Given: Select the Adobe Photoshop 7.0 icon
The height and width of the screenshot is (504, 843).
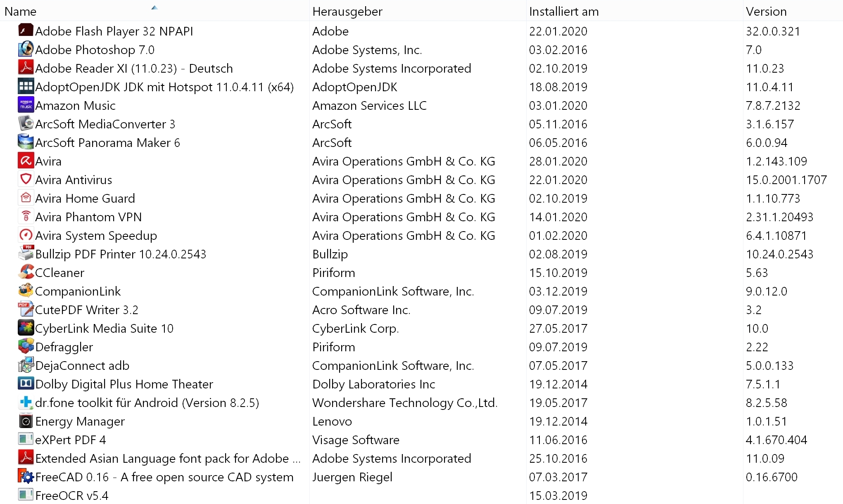Looking at the screenshot, I should (x=26, y=49).
